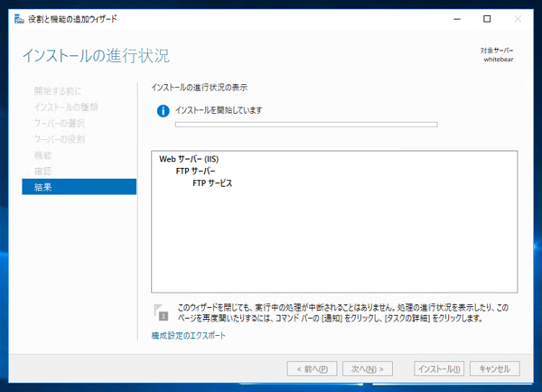
Task: Select the 確認 step in the sidebar
Action: click(42, 171)
